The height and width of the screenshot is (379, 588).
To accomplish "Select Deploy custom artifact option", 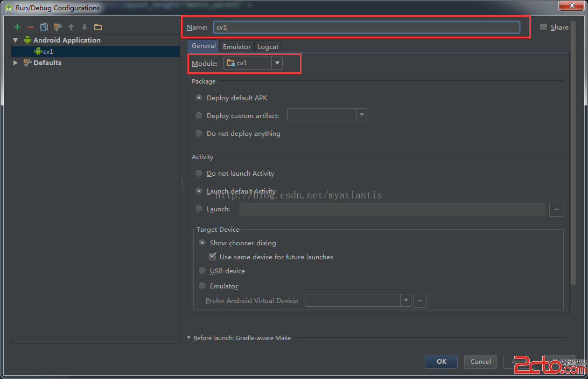I will pos(199,116).
